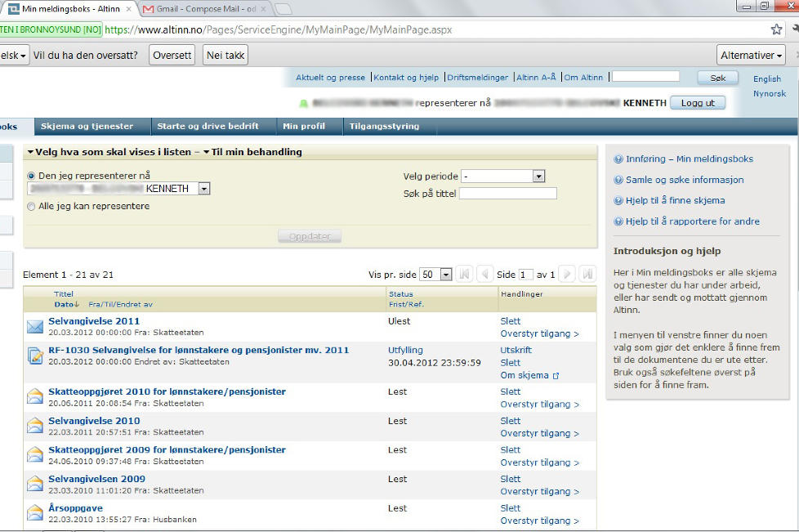Click the Søk search button
The width and height of the screenshot is (799, 532).
coord(718,78)
